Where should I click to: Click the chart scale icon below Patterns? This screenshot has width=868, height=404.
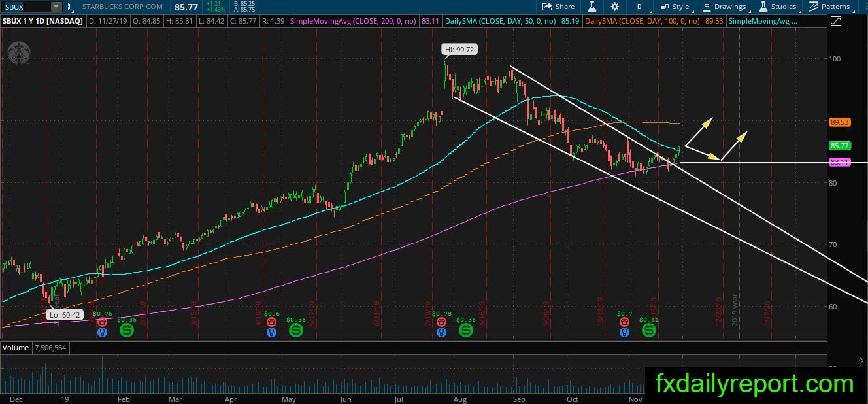835,22
